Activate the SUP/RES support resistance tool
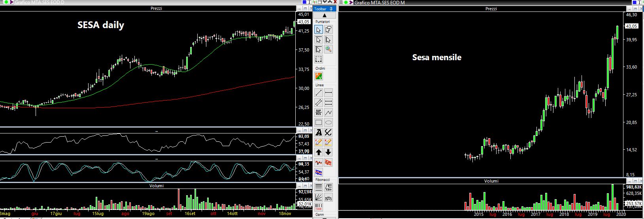This screenshot has width=644, height=219. click(319, 112)
